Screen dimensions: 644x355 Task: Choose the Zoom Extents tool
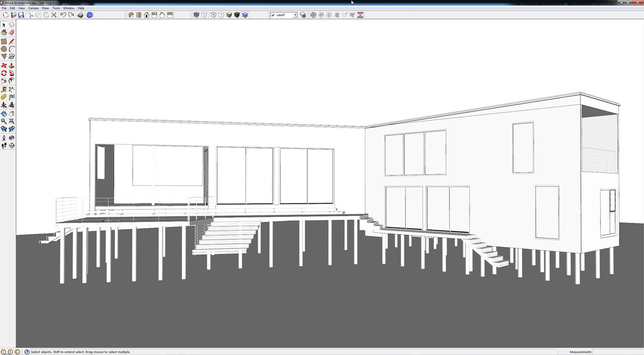(x=12, y=121)
